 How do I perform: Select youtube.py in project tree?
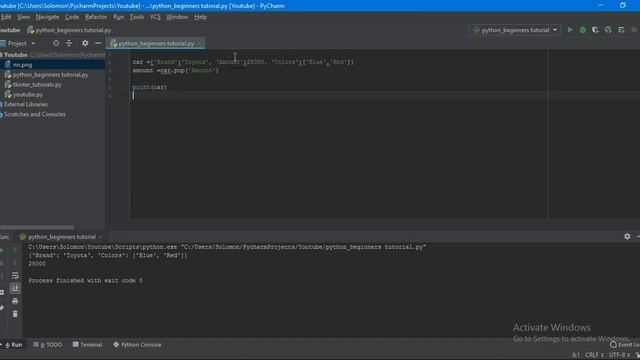[24, 94]
